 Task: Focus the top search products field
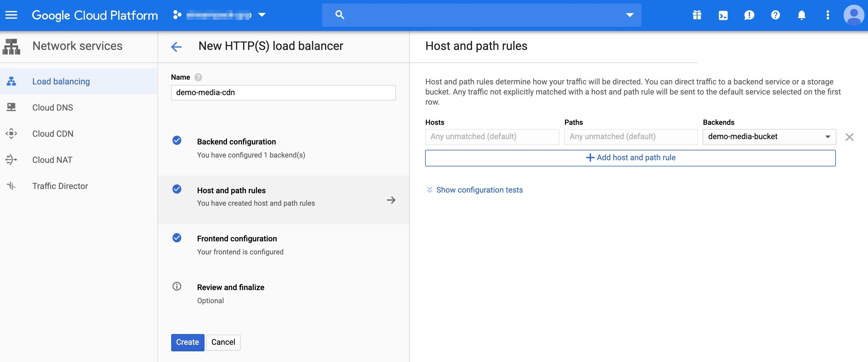point(482,15)
